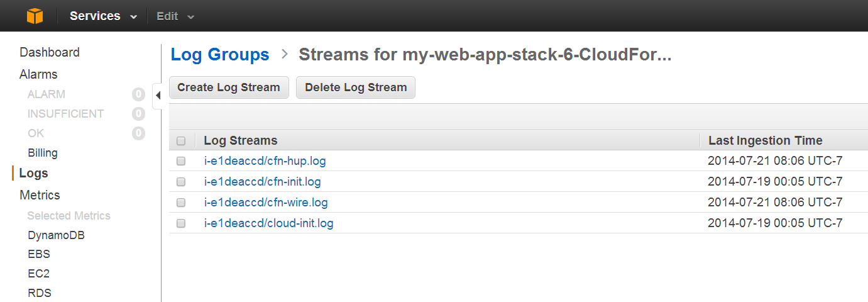Viewport: 868px width, 302px height.
Task: Toggle the select-all log streams checkbox
Action: pos(181,141)
